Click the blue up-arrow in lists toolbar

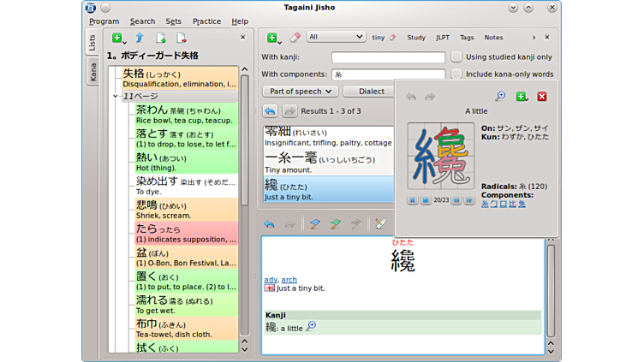(x=139, y=38)
